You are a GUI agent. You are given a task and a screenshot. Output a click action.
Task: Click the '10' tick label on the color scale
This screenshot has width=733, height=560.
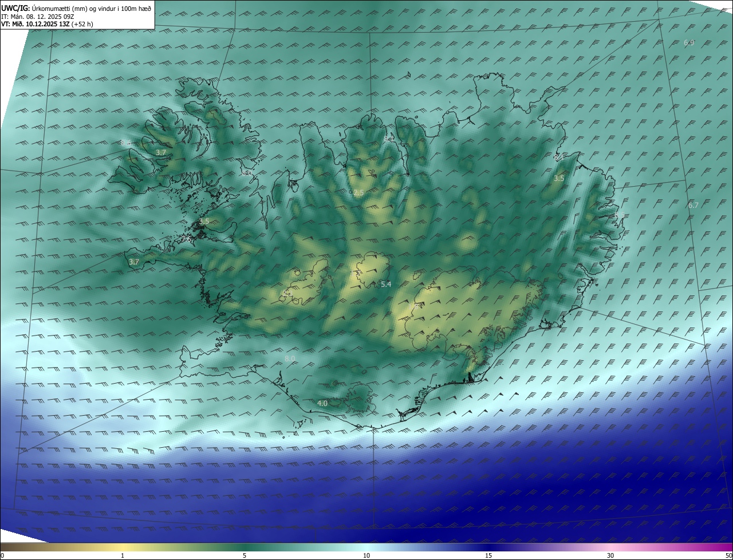(366, 555)
